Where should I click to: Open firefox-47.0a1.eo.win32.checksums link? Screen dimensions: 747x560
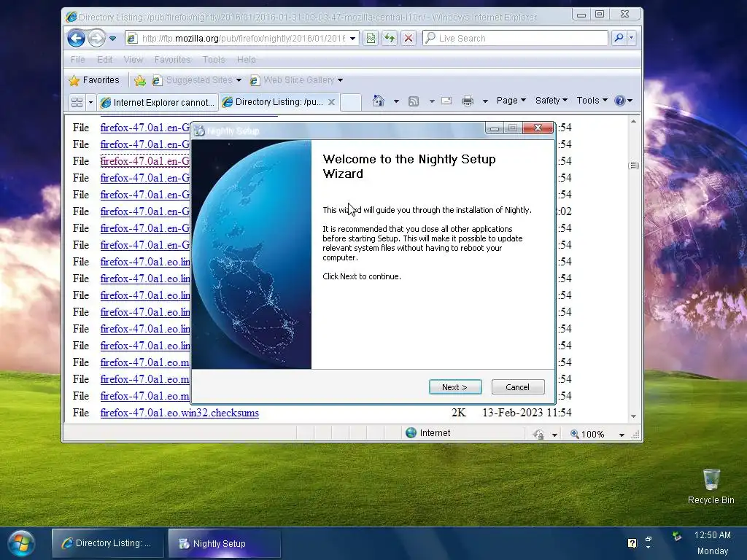tap(179, 413)
